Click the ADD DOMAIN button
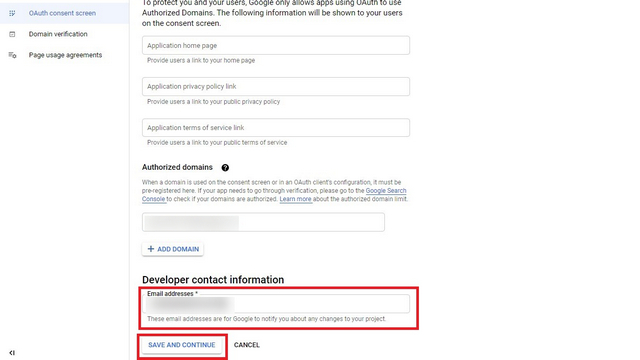 click(173, 249)
